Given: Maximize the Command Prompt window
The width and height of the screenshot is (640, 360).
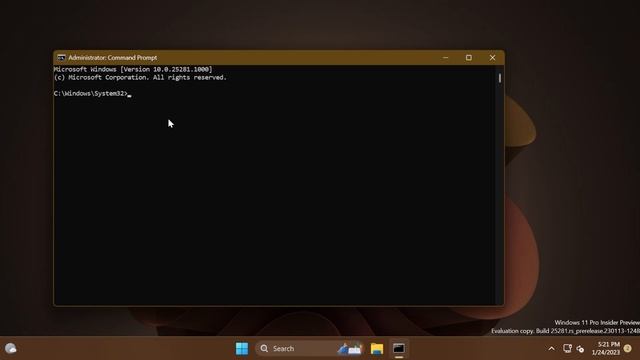Looking at the screenshot, I should 469,58.
